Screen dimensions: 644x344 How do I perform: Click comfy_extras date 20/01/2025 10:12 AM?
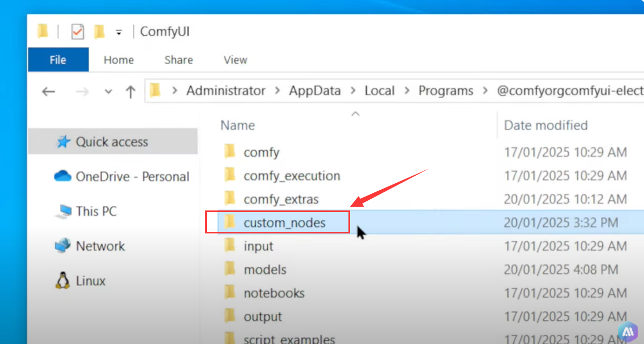coord(565,199)
